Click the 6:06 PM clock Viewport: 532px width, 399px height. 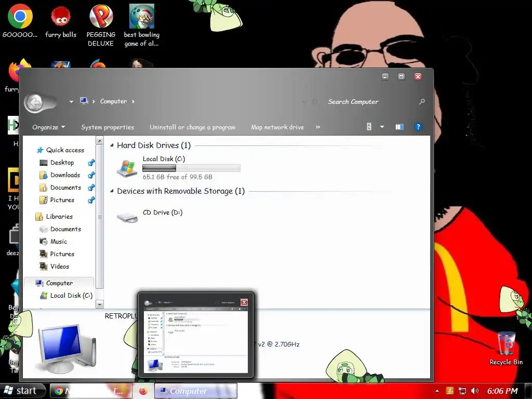click(x=502, y=391)
